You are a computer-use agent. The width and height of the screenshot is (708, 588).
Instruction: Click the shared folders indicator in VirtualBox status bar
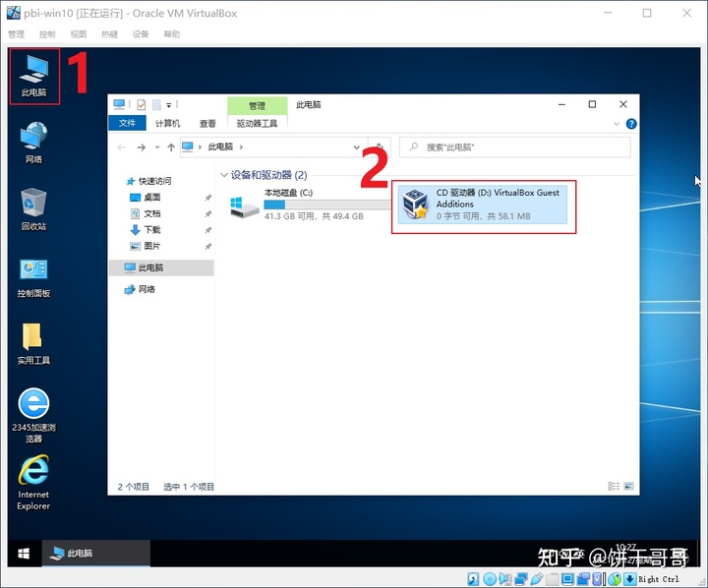pyautogui.click(x=553, y=579)
